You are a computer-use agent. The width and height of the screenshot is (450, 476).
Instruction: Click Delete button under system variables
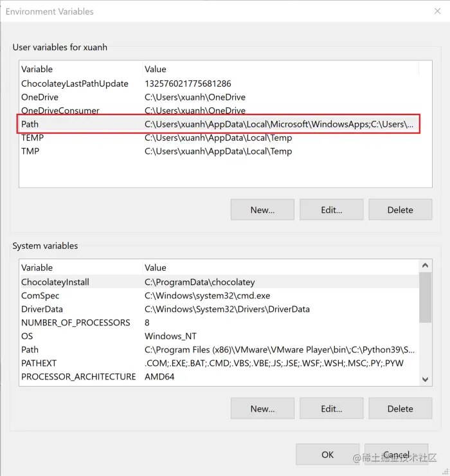coord(401,408)
